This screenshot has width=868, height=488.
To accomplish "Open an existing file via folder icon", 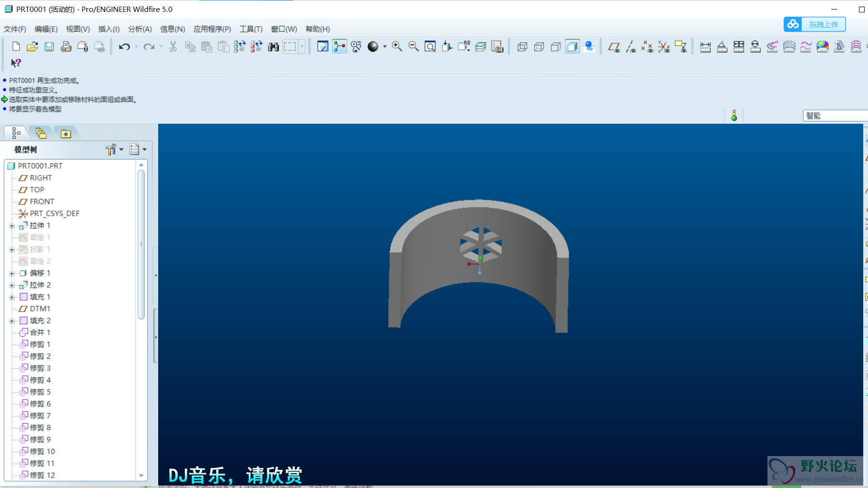I will (x=32, y=47).
